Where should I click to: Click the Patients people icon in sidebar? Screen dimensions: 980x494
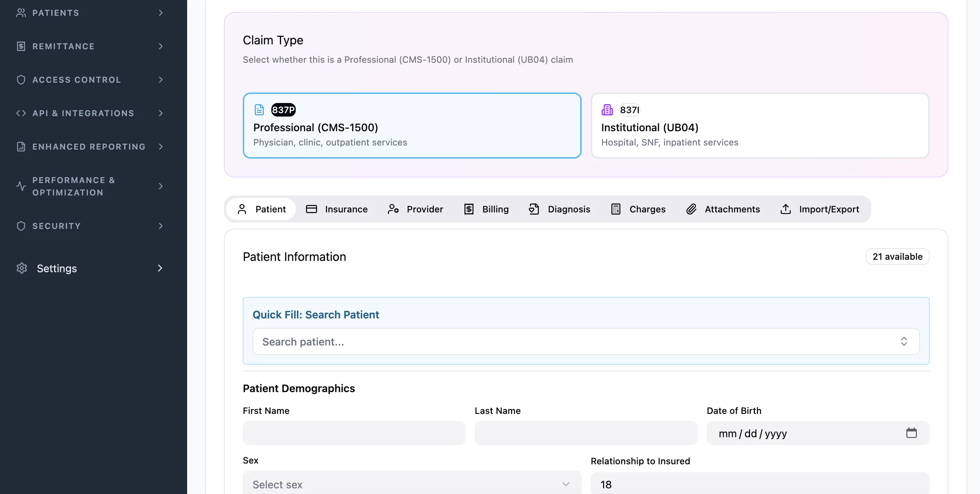point(21,13)
